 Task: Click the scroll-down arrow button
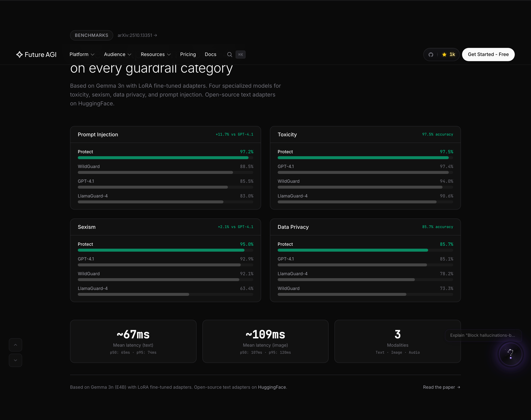15,360
